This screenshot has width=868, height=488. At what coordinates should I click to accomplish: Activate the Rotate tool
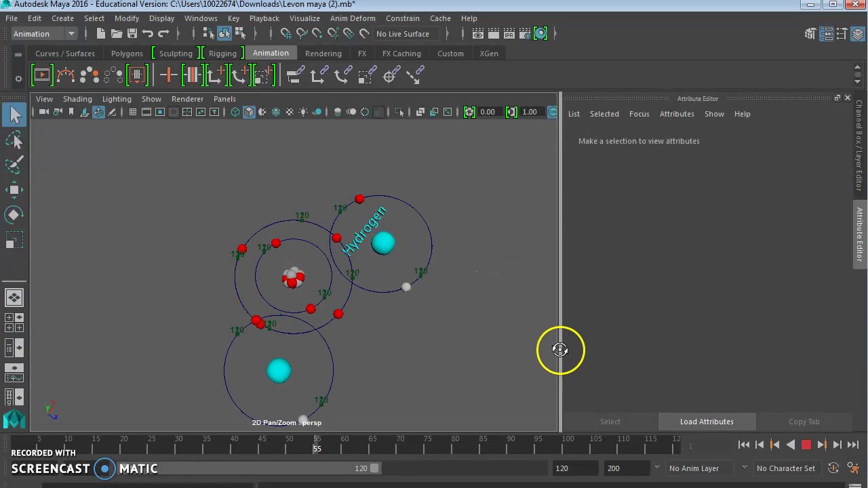15,215
